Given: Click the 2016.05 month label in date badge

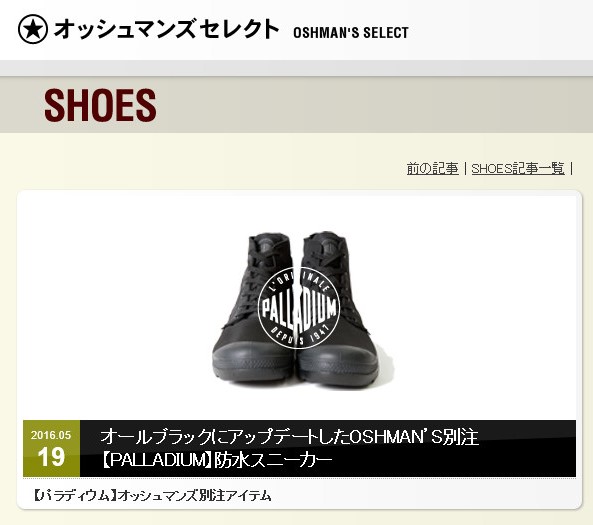Looking at the screenshot, I should coord(51,435).
